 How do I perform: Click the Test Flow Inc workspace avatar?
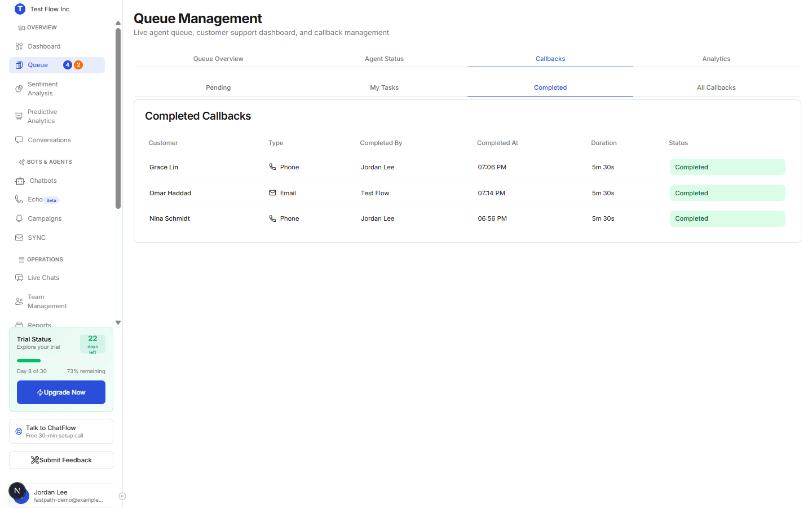(x=20, y=9)
